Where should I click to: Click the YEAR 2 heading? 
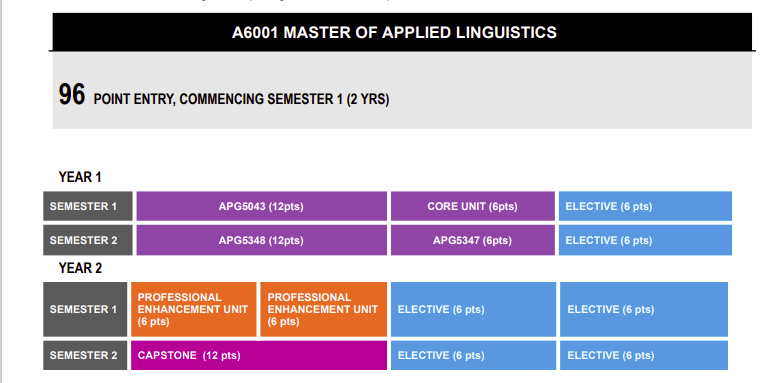(80, 268)
